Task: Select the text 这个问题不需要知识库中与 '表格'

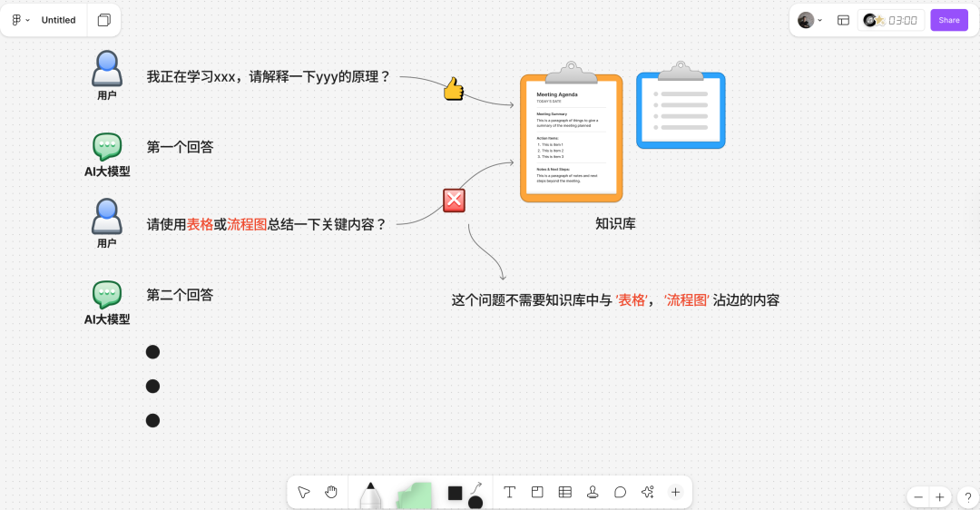Action: [x=549, y=300]
